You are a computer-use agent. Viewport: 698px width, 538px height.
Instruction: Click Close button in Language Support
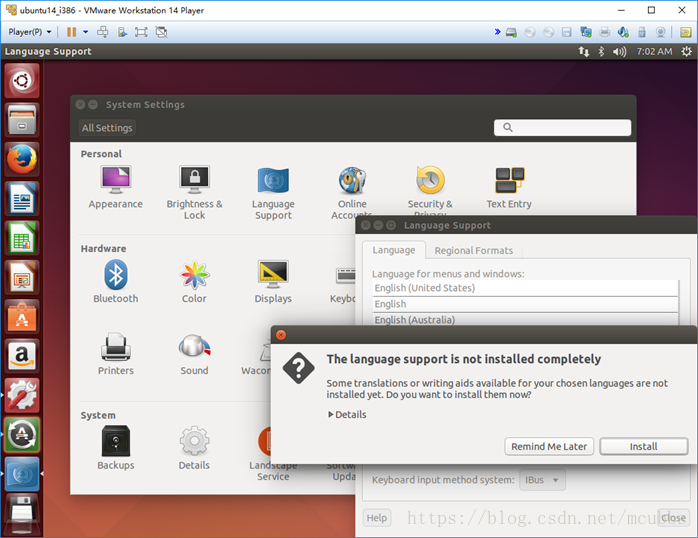pyautogui.click(x=673, y=518)
